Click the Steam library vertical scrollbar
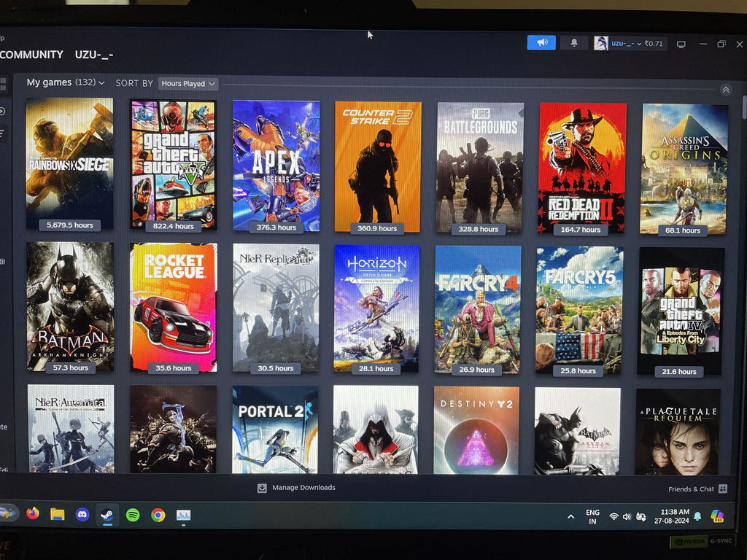The image size is (747, 560). [744, 108]
